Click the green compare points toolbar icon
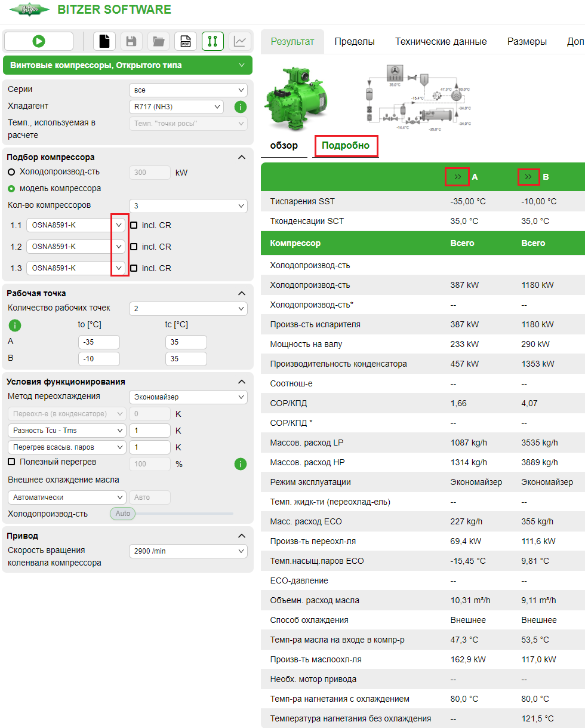This screenshot has width=585, height=728. pyautogui.click(x=213, y=41)
